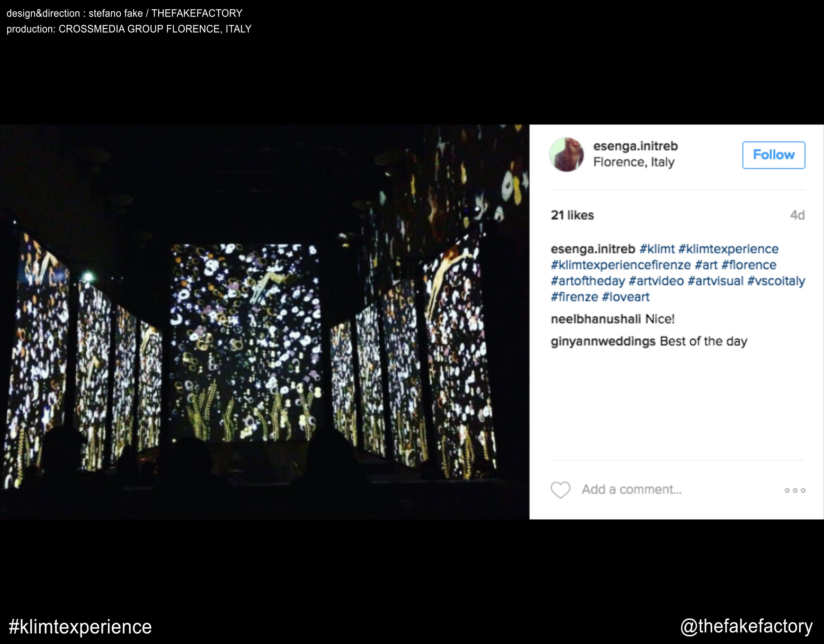Open ginyannweddings commenter profile

603,341
